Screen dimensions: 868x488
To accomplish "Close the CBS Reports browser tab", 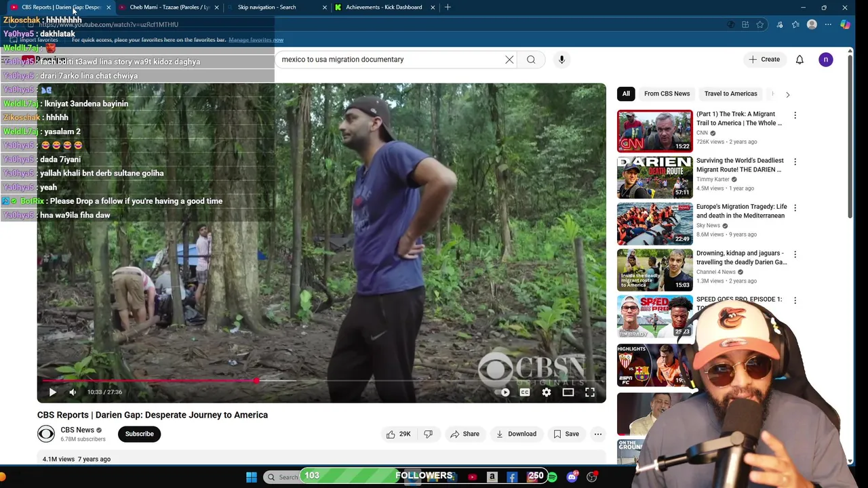I will (x=108, y=7).
